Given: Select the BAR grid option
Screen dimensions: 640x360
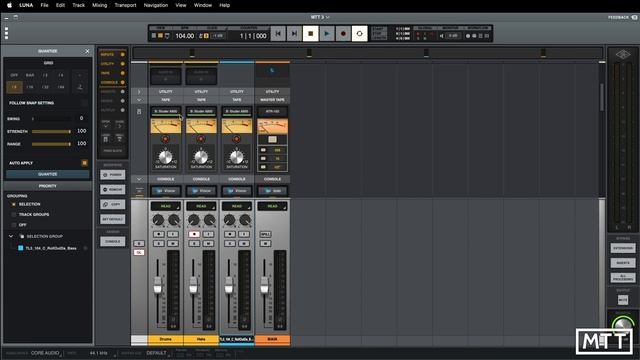Looking at the screenshot, I should 30,75.
